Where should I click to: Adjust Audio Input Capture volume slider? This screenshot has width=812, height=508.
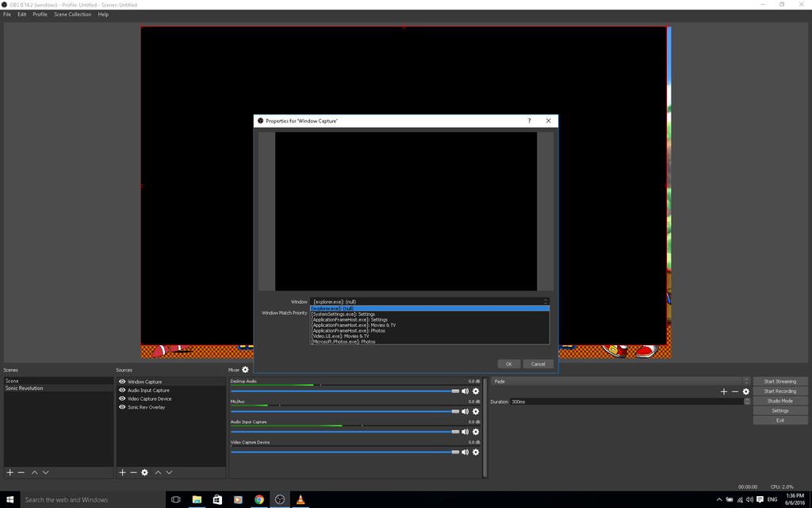pyautogui.click(x=345, y=432)
